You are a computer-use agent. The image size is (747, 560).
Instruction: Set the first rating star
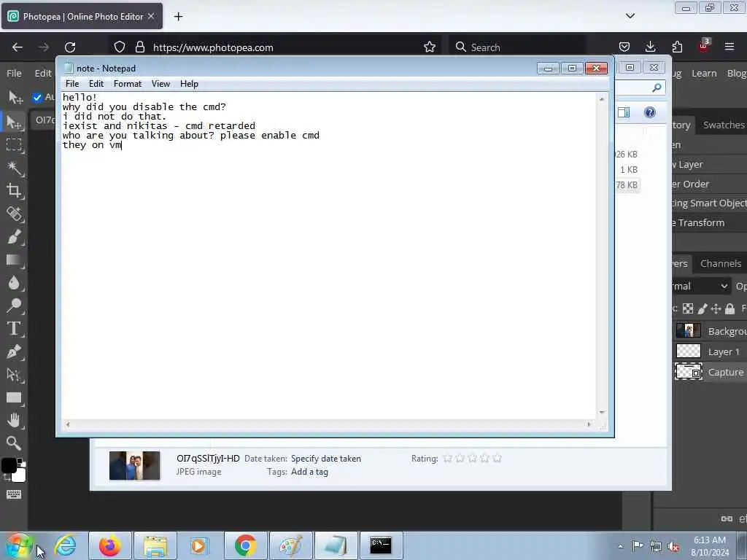tap(447, 458)
